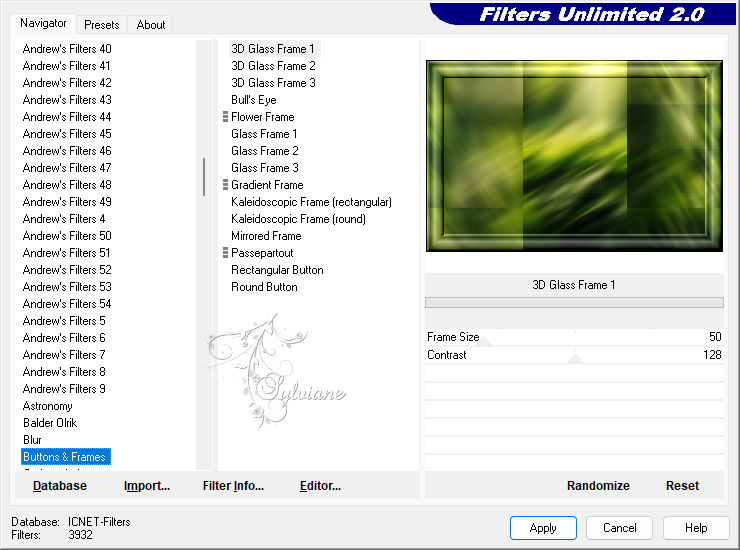Randomize the filter parameters

tap(598, 485)
